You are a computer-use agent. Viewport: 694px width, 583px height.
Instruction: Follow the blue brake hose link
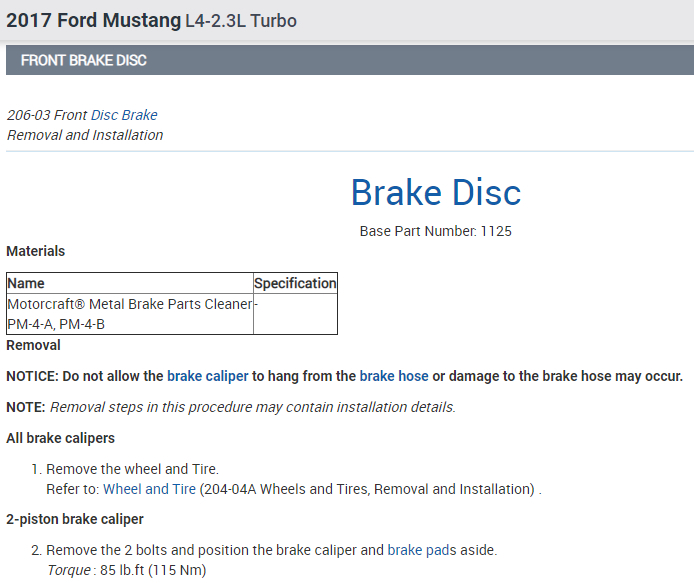[x=394, y=376]
